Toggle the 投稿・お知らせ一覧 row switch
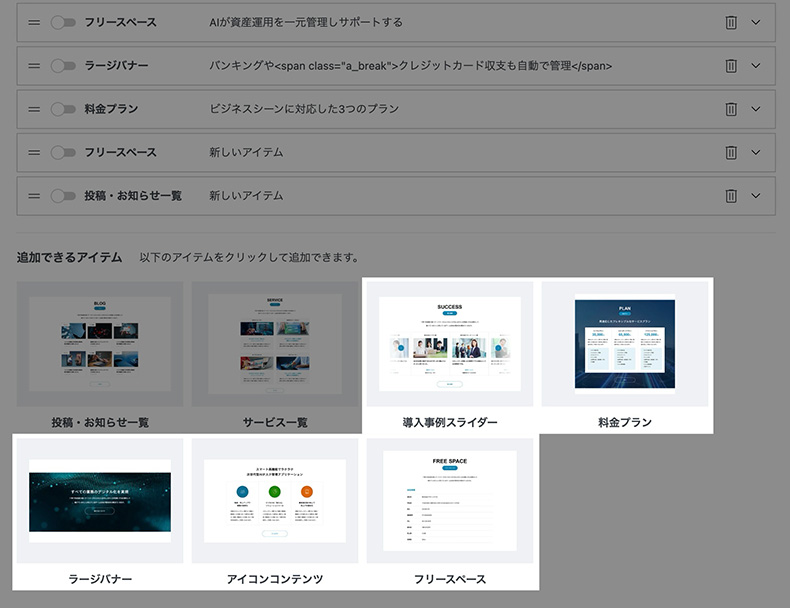 pyautogui.click(x=63, y=196)
